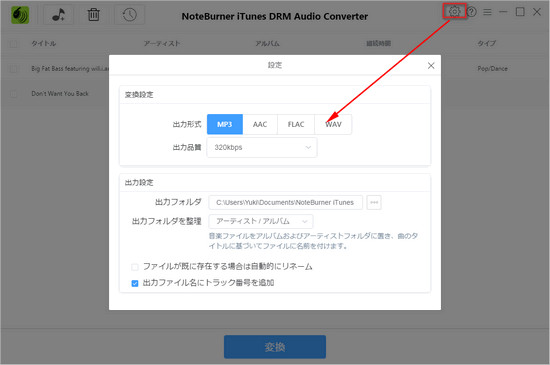Click the add music note icon
The height and width of the screenshot is (365, 550).
58,15
